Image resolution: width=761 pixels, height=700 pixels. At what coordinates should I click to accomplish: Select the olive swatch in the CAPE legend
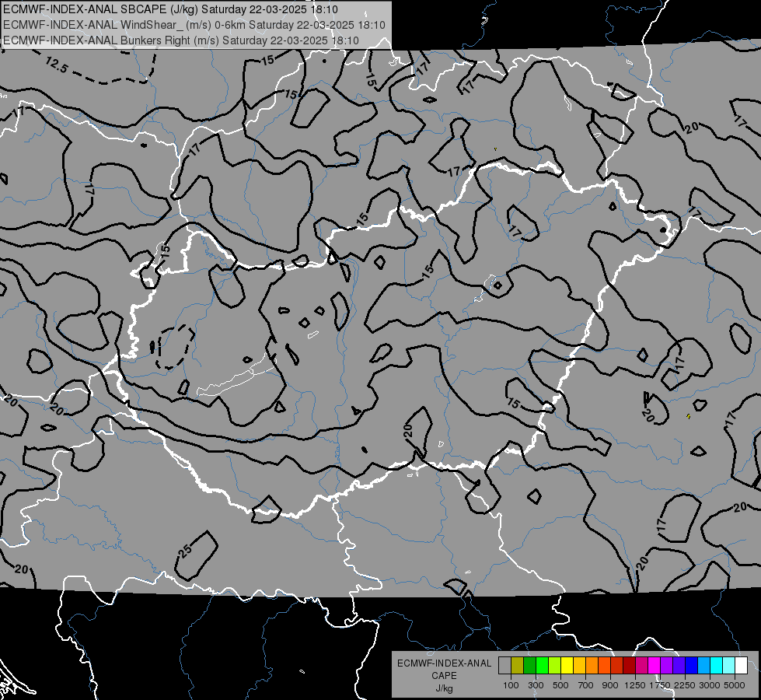coord(518,666)
